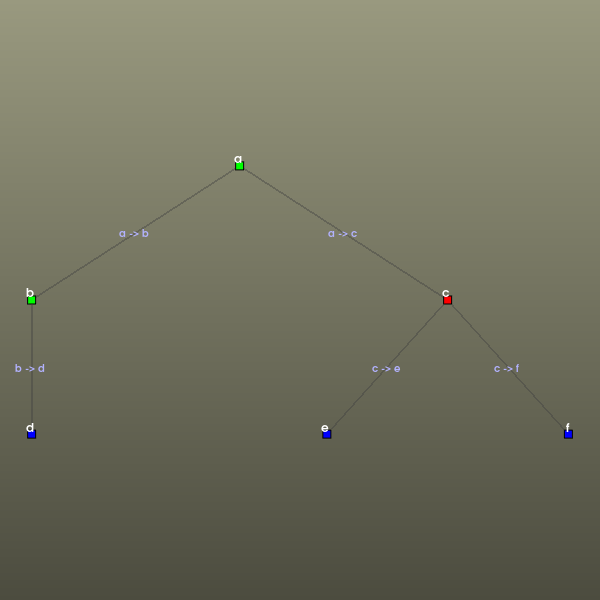This screenshot has height=600, width=600.
Task: Click the blue leaf node d
Action: 32,434
